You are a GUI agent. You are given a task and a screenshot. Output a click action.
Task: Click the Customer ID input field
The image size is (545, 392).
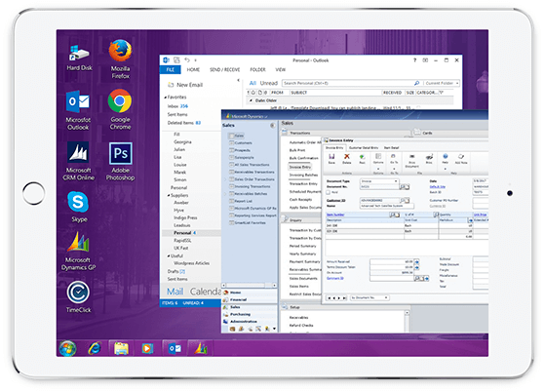click(x=380, y=201)
